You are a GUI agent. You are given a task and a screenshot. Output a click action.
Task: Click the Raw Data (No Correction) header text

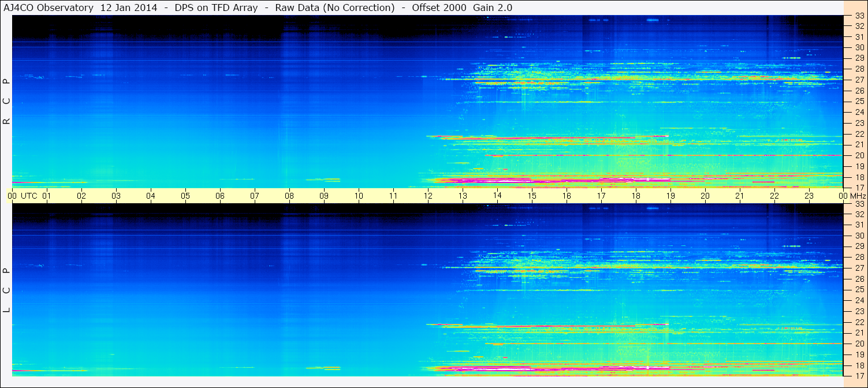[x=335, y=8]
